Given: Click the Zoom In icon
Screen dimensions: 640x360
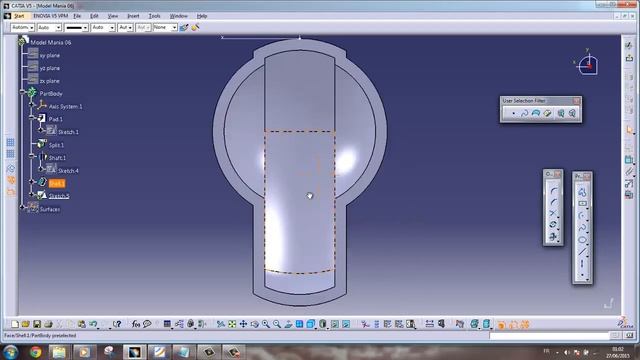Looking at the screenshot, I should 266,324.
